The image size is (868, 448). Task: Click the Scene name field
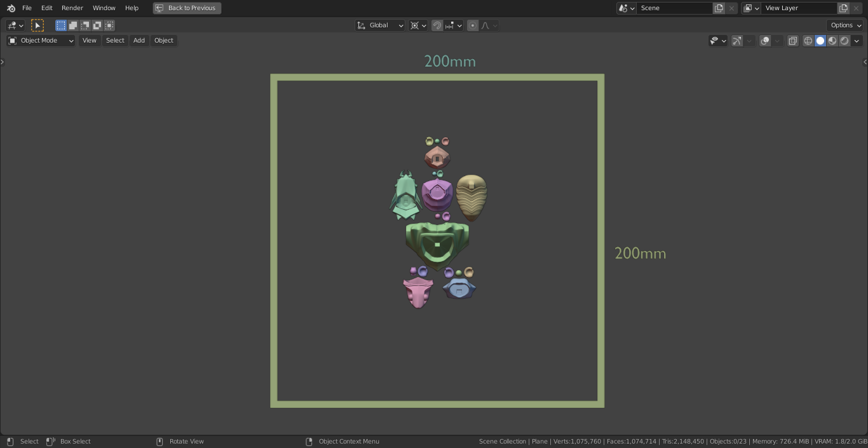[x=674, y=8]
